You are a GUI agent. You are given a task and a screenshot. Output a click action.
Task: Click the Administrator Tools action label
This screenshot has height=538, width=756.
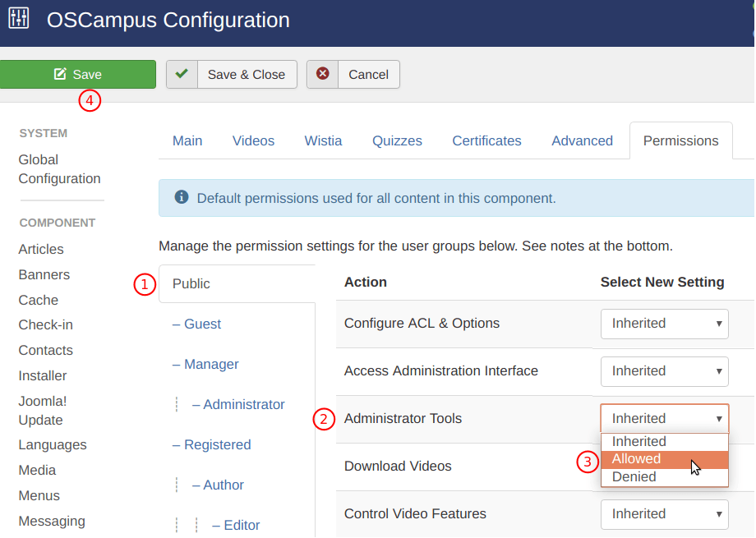pos(403,418)
